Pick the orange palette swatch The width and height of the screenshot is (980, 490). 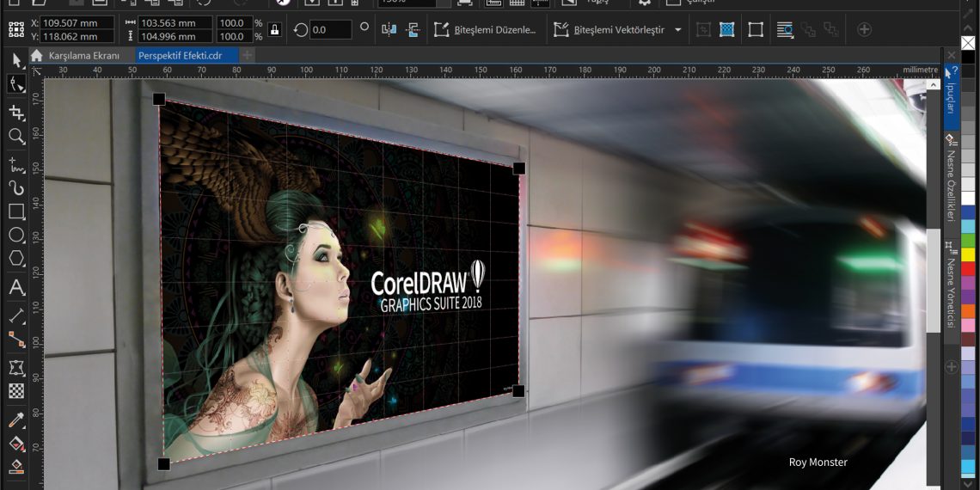pyautogui.click(x=968, y=310)
